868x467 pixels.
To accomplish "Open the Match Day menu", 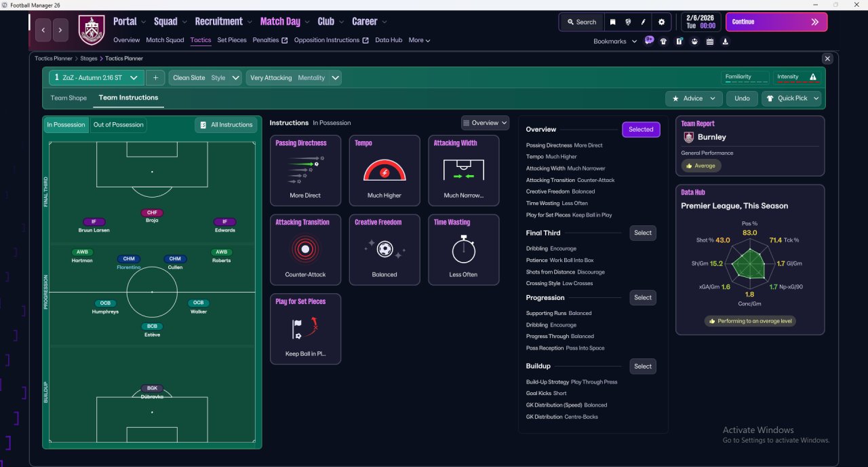I will [x=285, y=22].
